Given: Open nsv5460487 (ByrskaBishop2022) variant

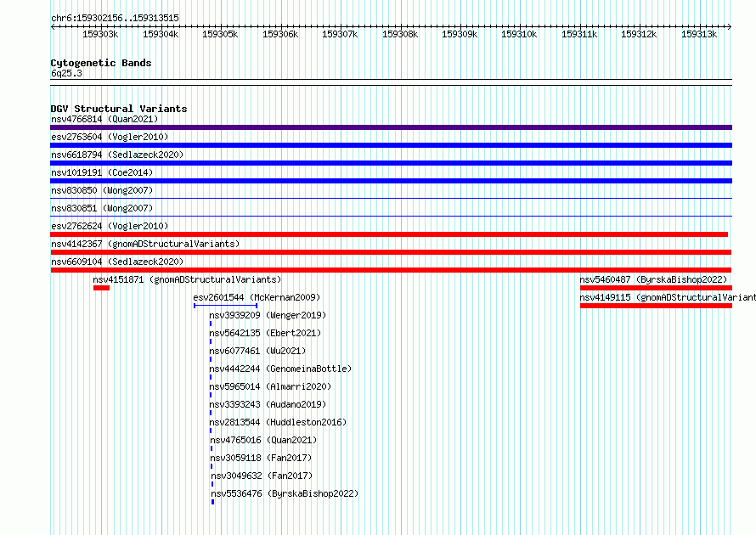Looking at the screenshot, I should [653, 279].
